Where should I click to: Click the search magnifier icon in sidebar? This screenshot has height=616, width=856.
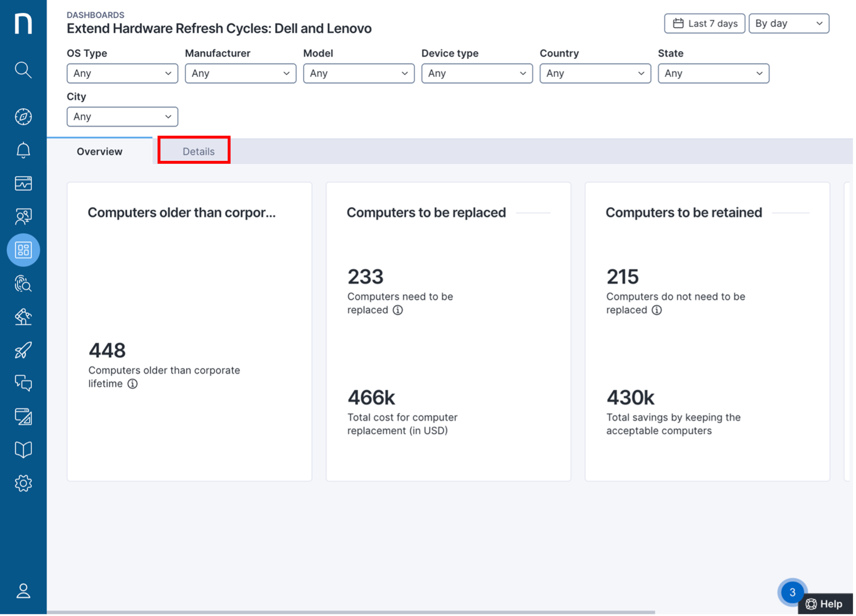tap(23, 70)
